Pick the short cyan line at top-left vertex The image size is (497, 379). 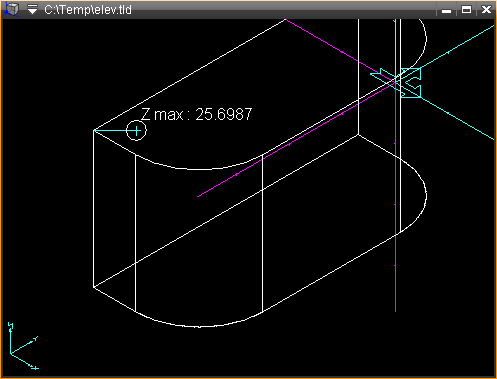[110, 131]
